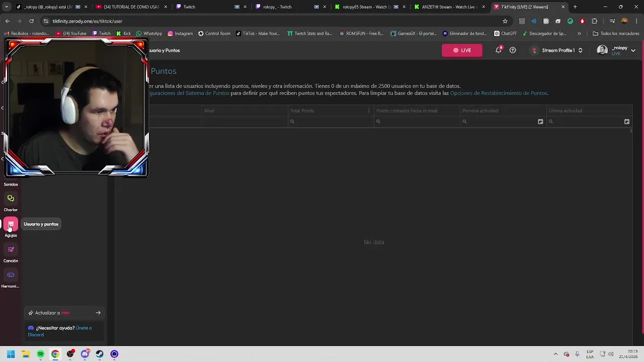Open calendar picker for Última actividad
This screenshot has width=644, height=362.
coord(627,122)
